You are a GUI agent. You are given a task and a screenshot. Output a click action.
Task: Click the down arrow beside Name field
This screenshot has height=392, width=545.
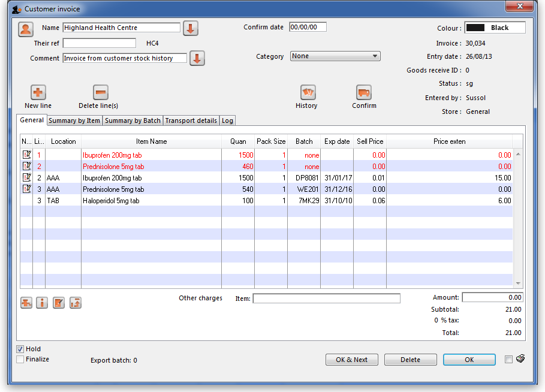click(191, 28)
